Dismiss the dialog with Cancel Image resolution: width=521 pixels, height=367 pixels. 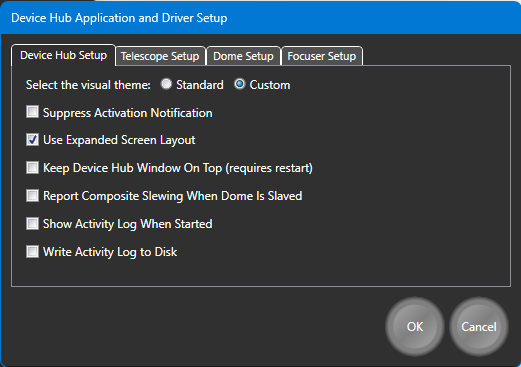[479, 327]
